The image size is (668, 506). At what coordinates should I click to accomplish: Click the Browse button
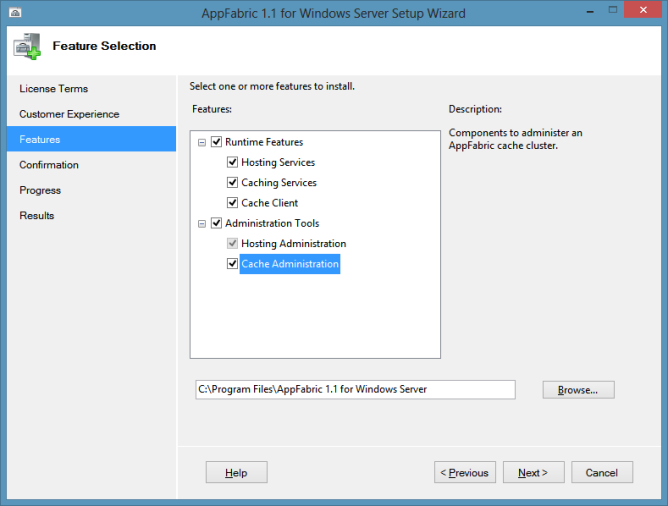point(578,390)
